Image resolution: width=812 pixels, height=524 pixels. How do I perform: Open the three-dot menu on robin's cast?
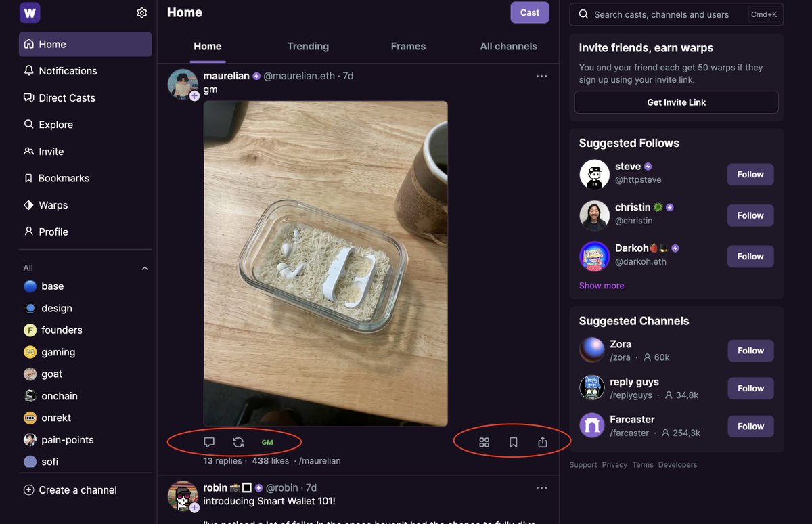coord(541,487)
